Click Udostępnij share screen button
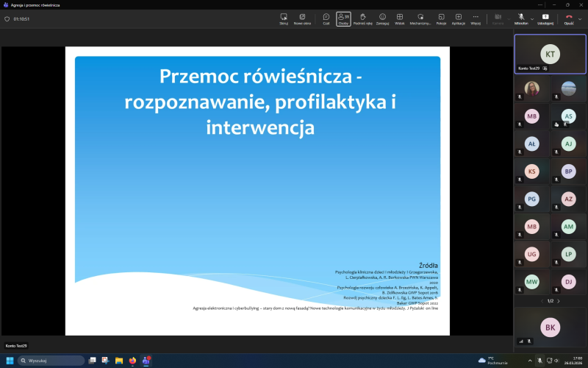Image resolution: width=588 pixels, height=368 pixels. [x=545, y=18]
